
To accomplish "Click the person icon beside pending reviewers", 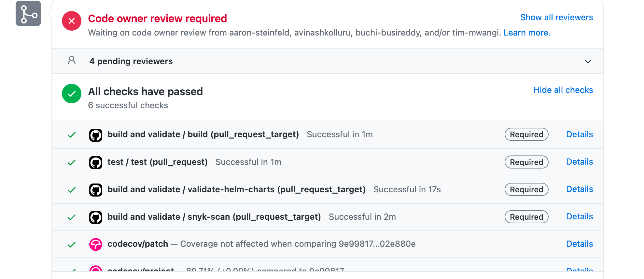I will [x=72, y=60].
